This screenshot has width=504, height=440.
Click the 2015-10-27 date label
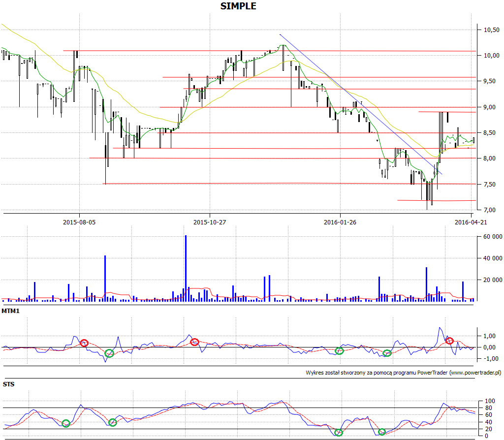tap(210, 222)
